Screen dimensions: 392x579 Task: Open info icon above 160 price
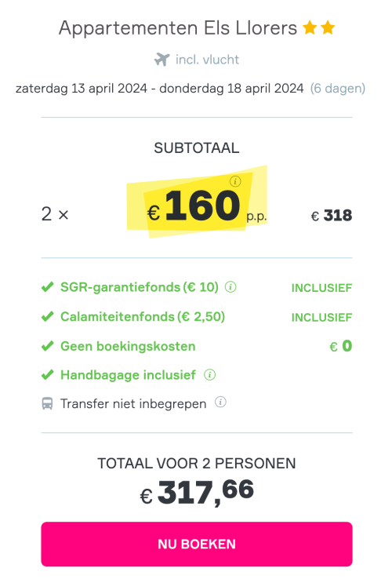[x=235, y=181]
